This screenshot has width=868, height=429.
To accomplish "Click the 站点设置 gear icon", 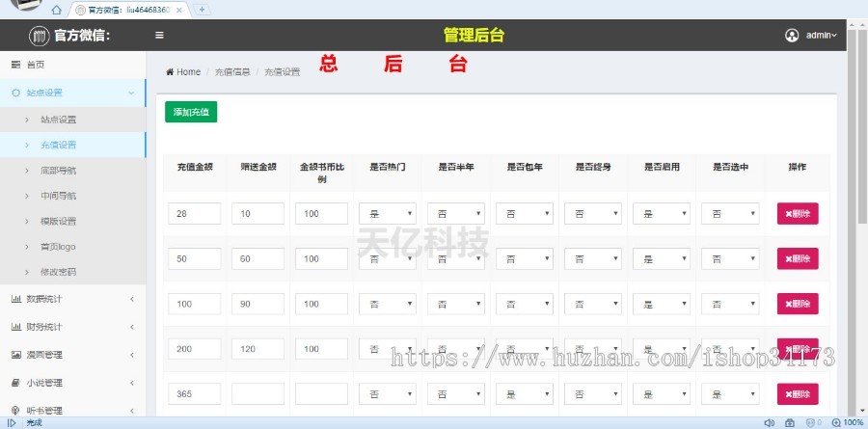I will [16, 93].
